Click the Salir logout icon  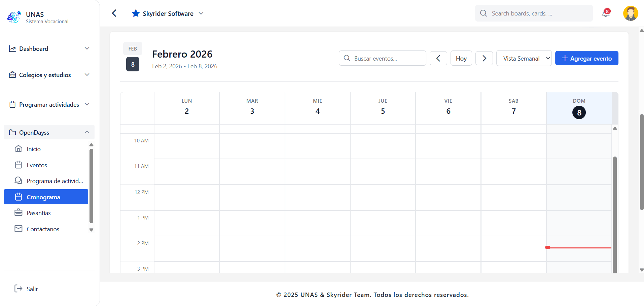(x=18, y=288)
